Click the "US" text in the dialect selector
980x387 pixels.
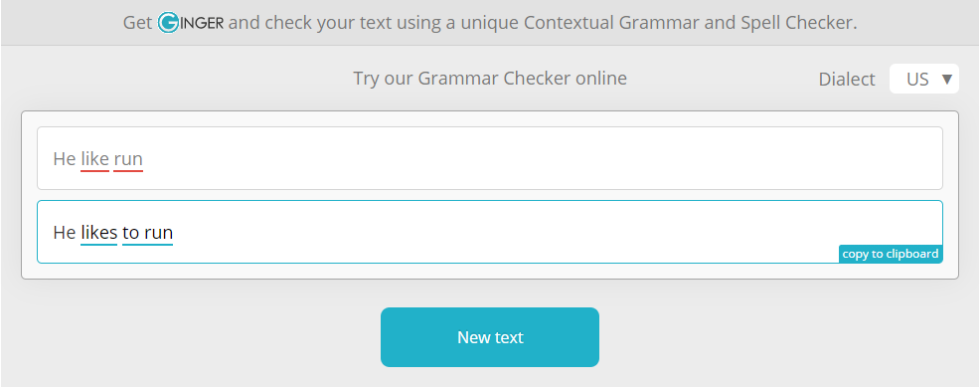coord(917,80)
